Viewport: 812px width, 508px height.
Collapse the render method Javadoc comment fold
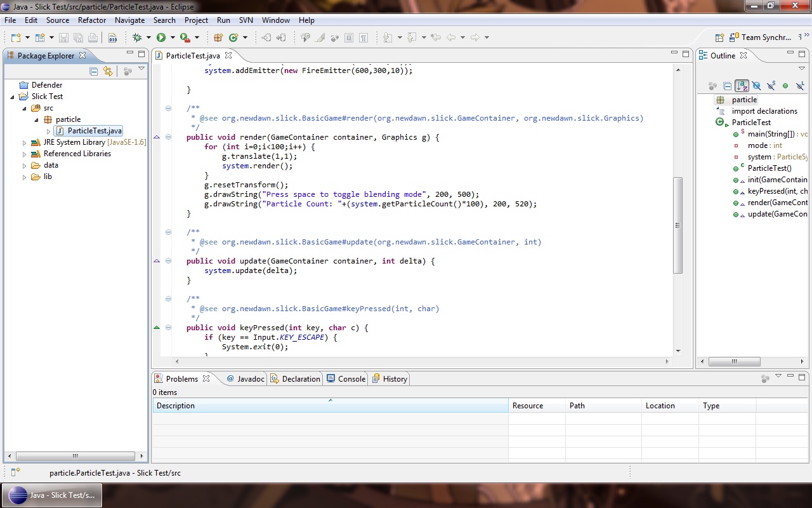click(168, 109)
